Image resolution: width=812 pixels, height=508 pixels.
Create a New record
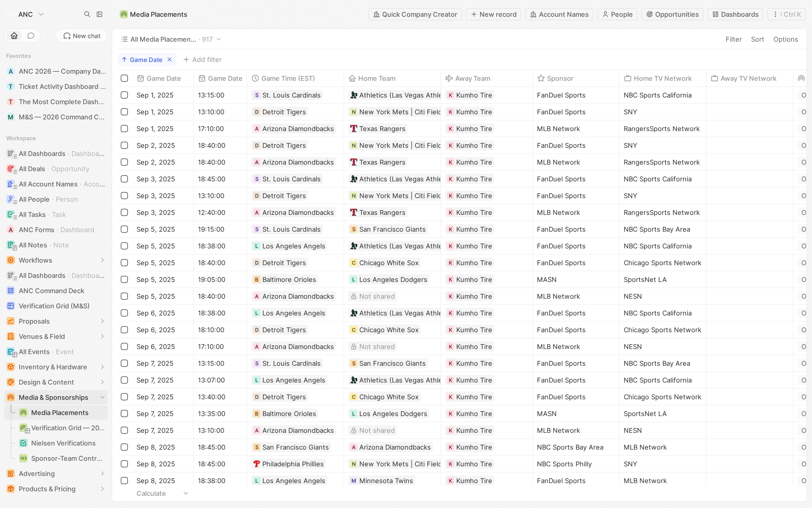click(x=493, y=14)
